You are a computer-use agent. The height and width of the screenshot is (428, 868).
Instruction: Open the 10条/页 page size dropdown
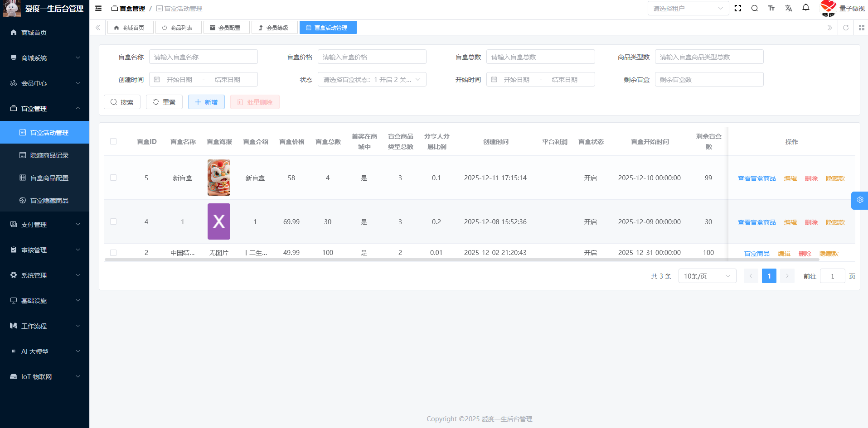tap(707, 276)
